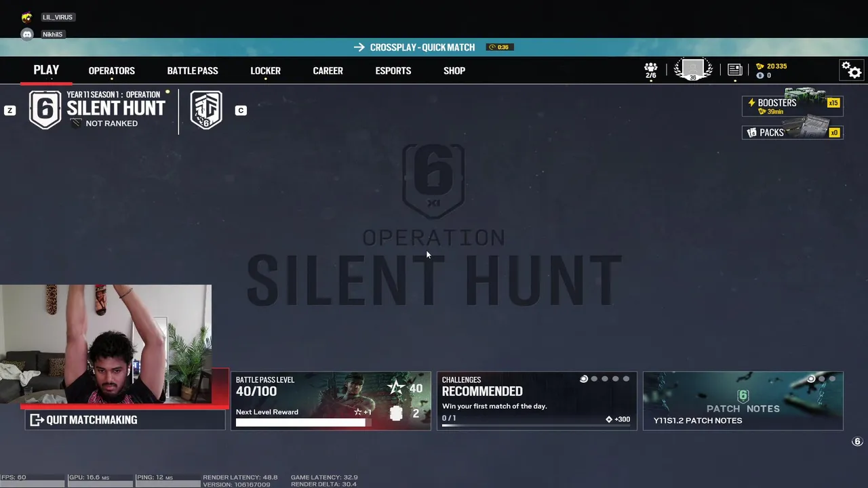Select the third patch notes page dot
The height and width of the screenshot is (488, 868).
coord(832,379)
